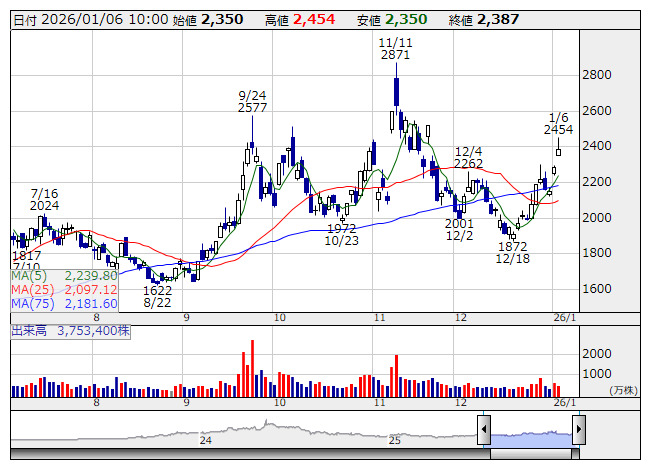Click the range selector right arrow handle
Image resolution: width=653 pixels, height=470 pixels.
[x=579, y=429]
